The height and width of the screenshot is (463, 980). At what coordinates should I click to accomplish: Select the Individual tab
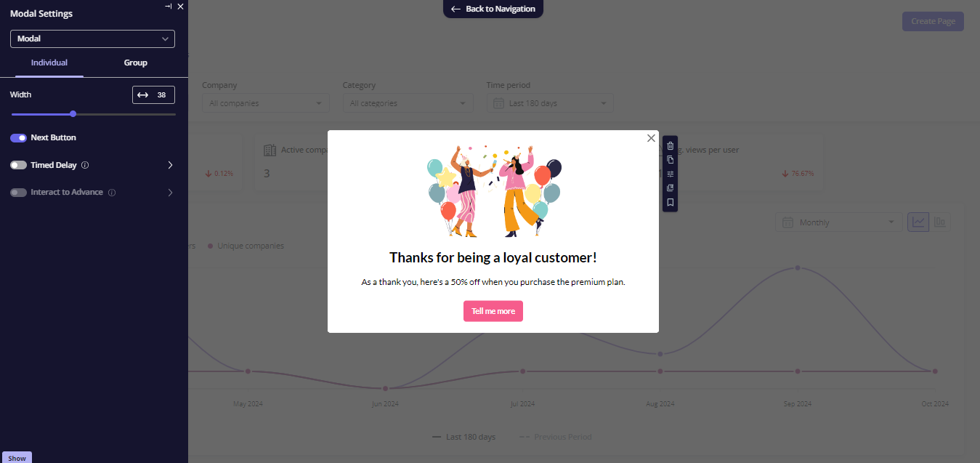49,63
